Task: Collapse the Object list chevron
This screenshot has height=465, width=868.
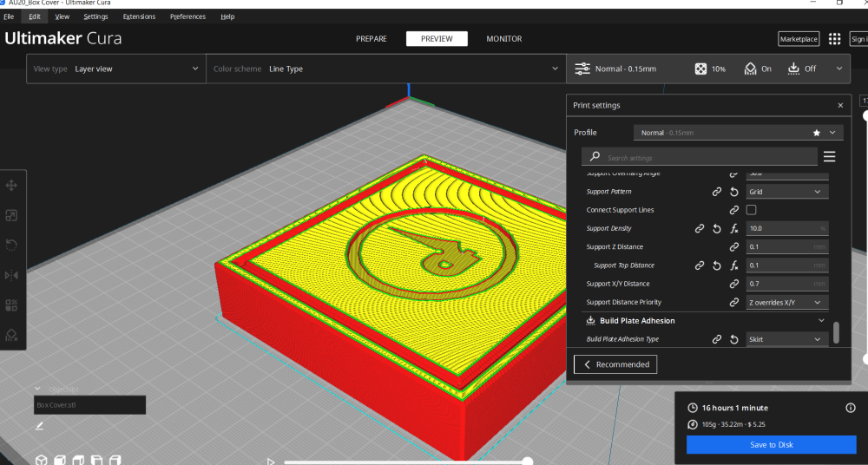Action: point(37,389)
